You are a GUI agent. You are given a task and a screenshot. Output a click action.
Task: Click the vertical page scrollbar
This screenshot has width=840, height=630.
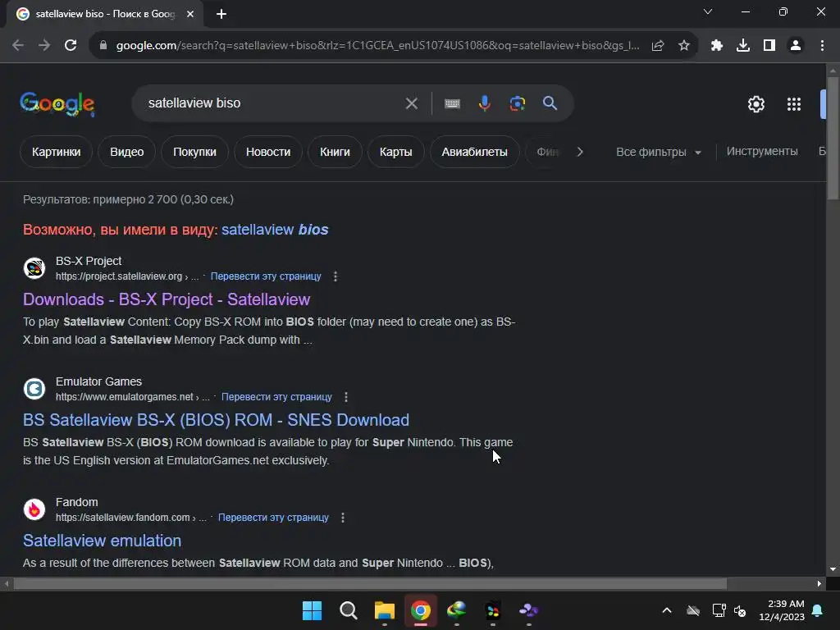point(833,138)
